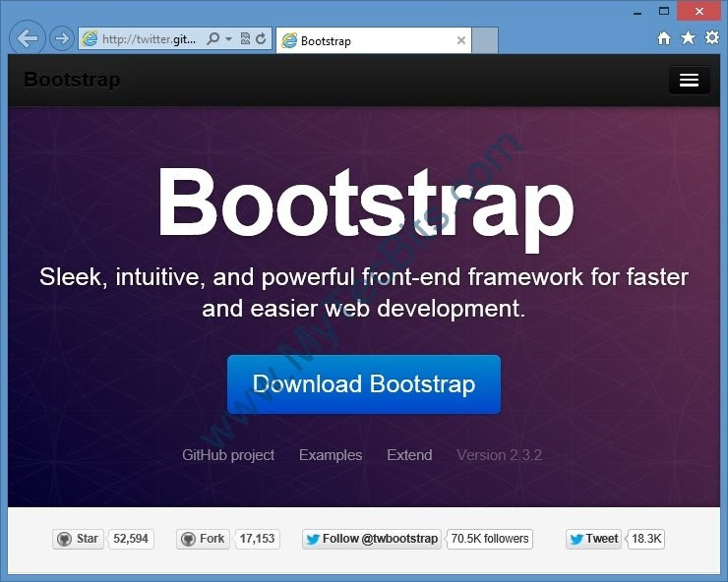Click the Internet Explorer icon in address bar

tap(90, 38)
